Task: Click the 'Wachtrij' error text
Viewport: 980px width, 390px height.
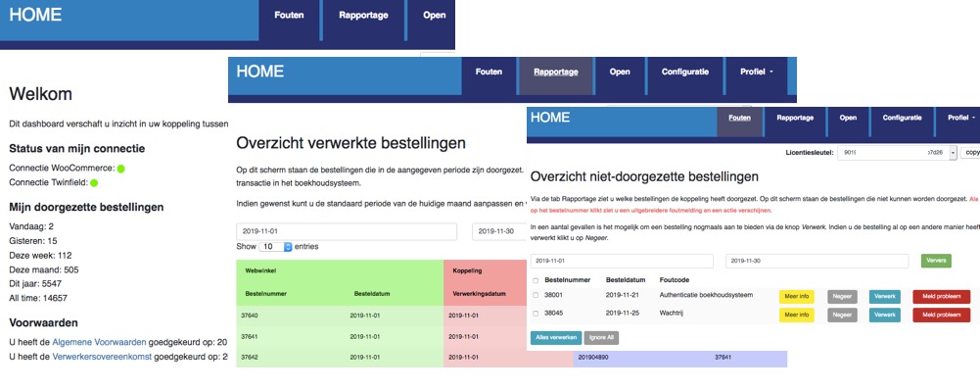Action: [x=673, y=312]
